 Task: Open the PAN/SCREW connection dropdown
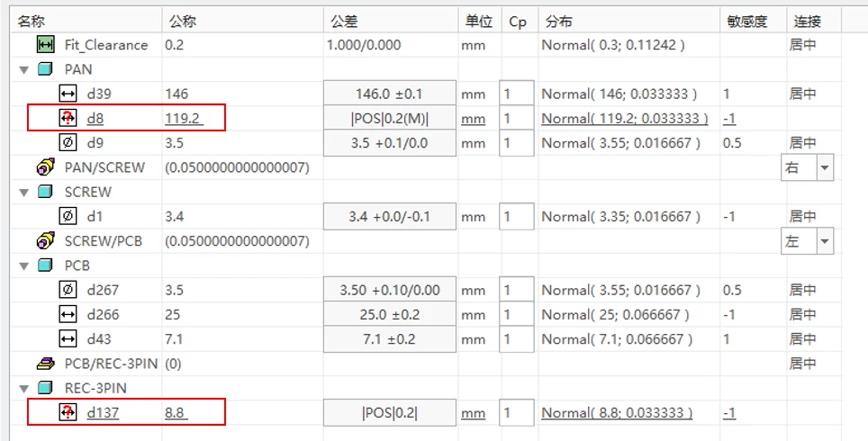(x=826, y=167)
